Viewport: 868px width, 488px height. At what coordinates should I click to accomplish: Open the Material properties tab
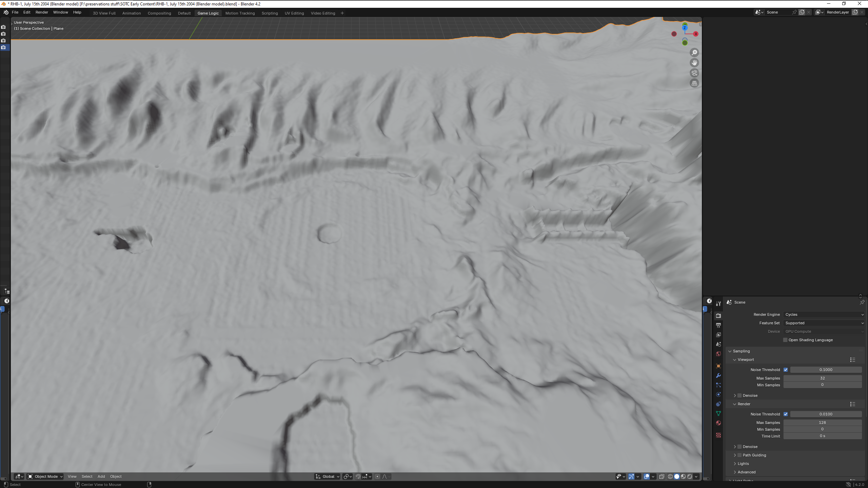718,423
